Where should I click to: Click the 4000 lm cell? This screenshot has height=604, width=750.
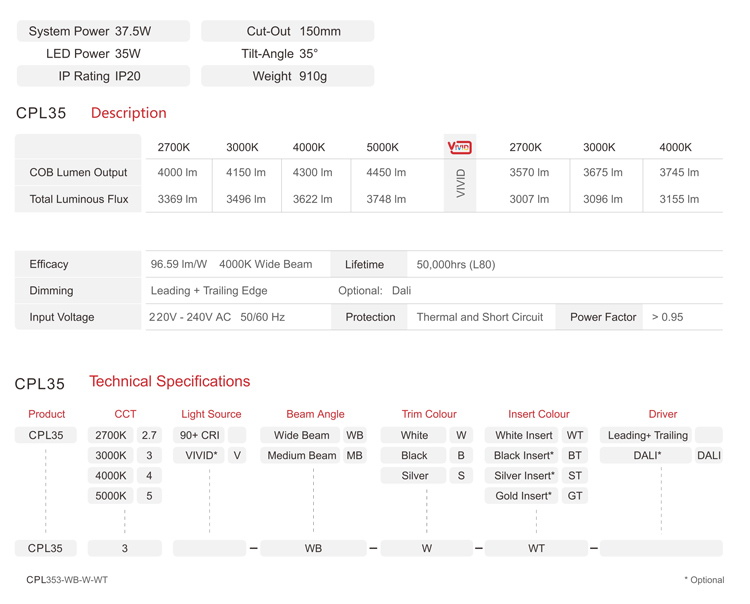click(177, 172)
